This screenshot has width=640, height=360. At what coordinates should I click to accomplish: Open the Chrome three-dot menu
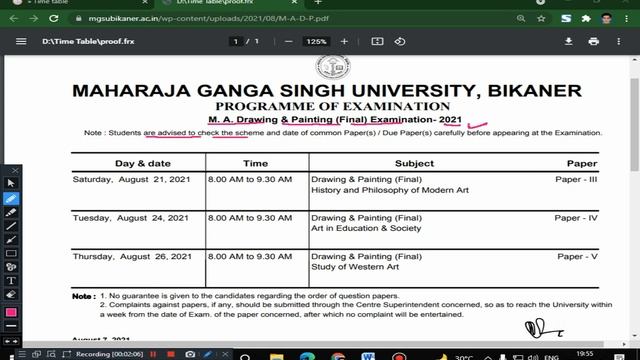(x=627, y=19)
